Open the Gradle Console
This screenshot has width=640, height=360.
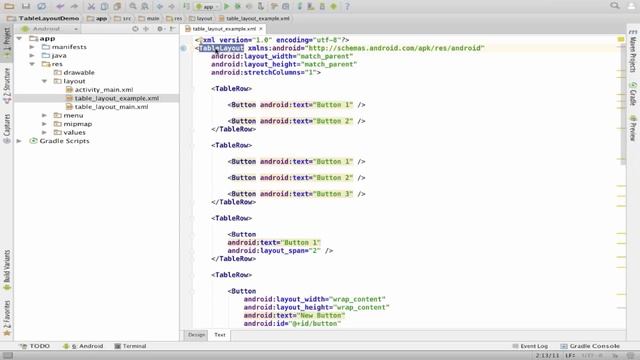[590, 346]
